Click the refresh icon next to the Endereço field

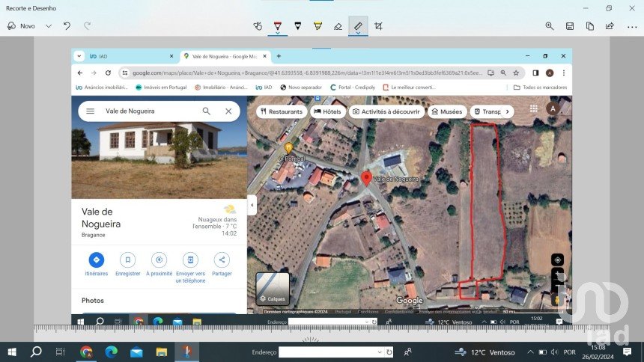[389, 352]
